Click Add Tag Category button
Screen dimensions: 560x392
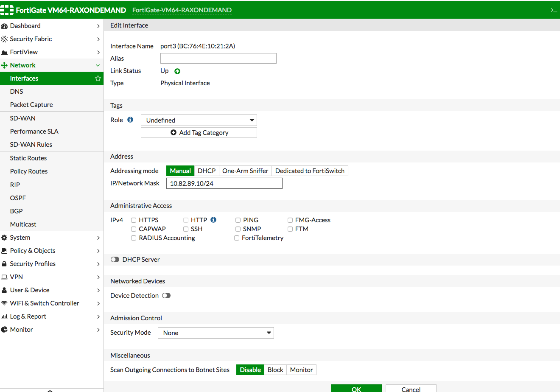pyautogui.click(x=199, y=133)
